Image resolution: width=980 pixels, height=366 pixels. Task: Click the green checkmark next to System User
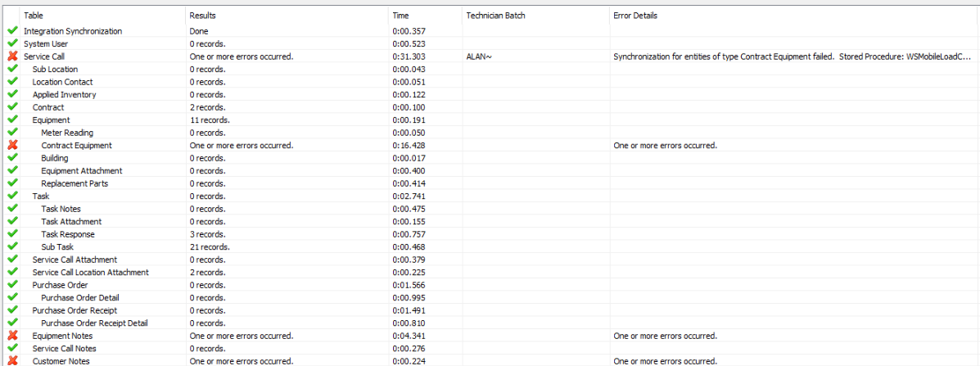tap(11, 43)
